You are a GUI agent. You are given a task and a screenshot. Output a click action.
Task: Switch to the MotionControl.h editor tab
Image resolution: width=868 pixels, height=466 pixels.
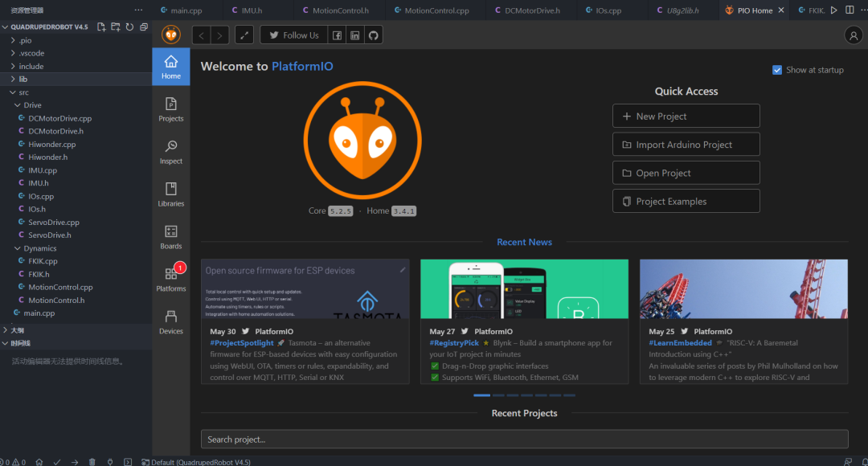coord(340,10)
